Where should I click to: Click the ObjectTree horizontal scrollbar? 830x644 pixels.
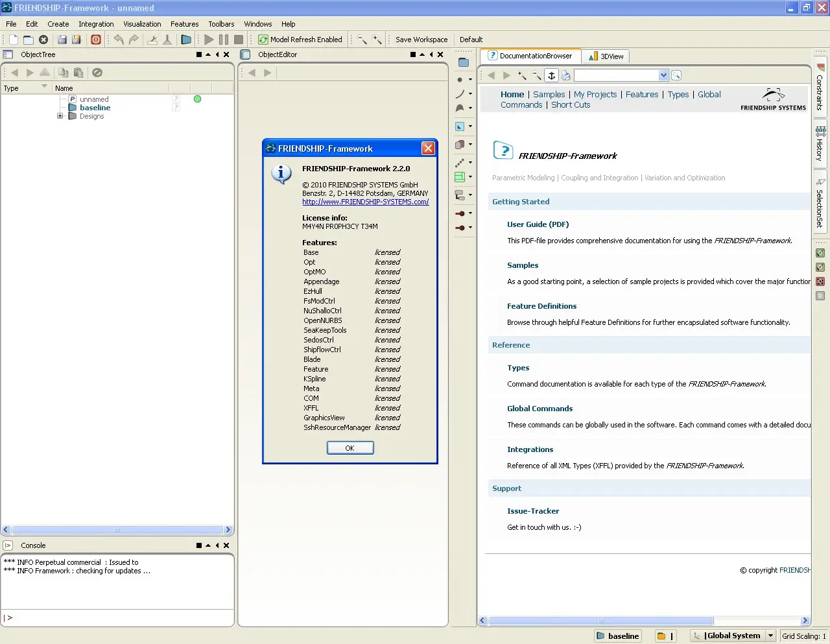click(117, 530)
